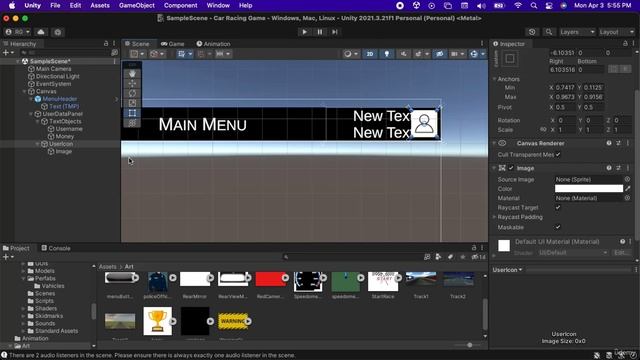The image size is (640, 360).
Task: Open Image component help
Action: pos(609,168)
